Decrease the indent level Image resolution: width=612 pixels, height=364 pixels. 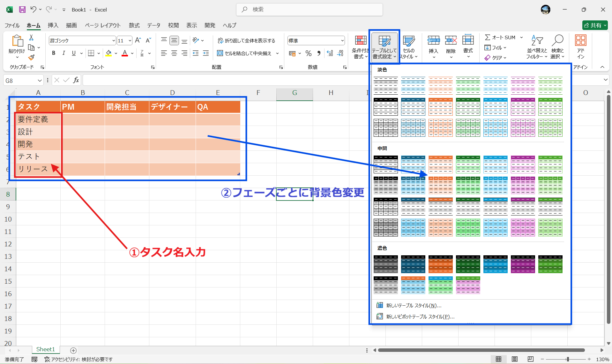(196, 53)
